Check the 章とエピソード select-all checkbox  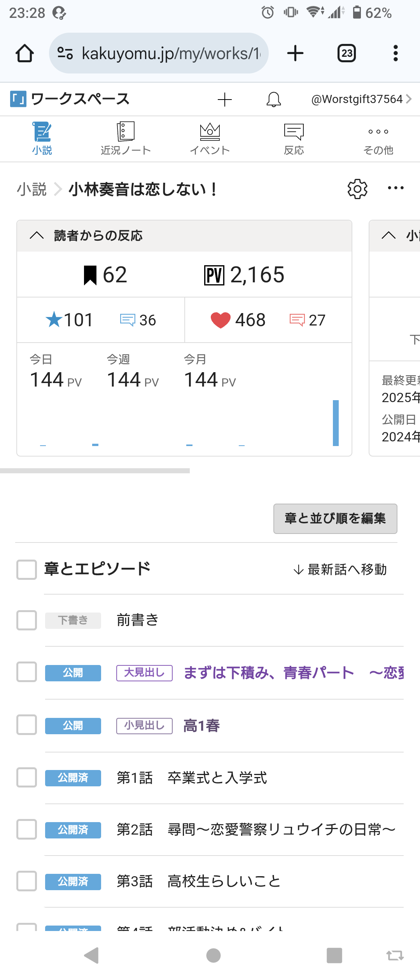coord(27,570)
